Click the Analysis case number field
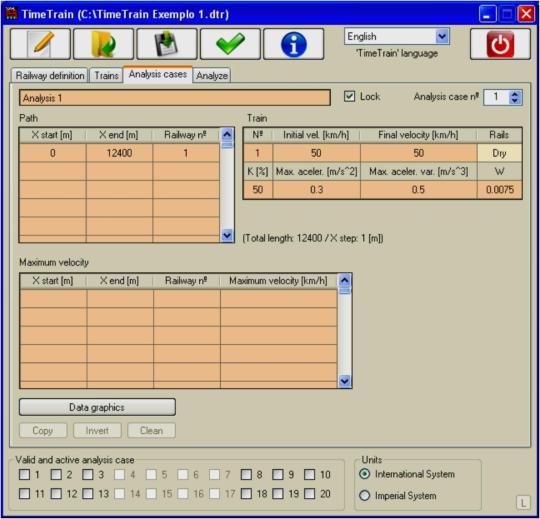 pos(496,97)
